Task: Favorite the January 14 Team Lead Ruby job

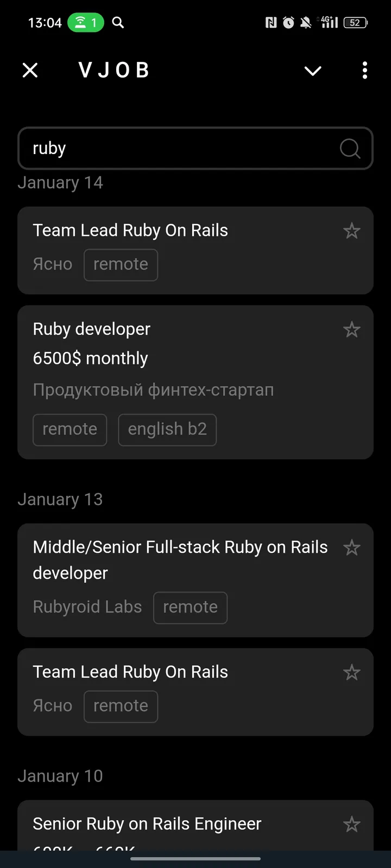Action: 352,231
